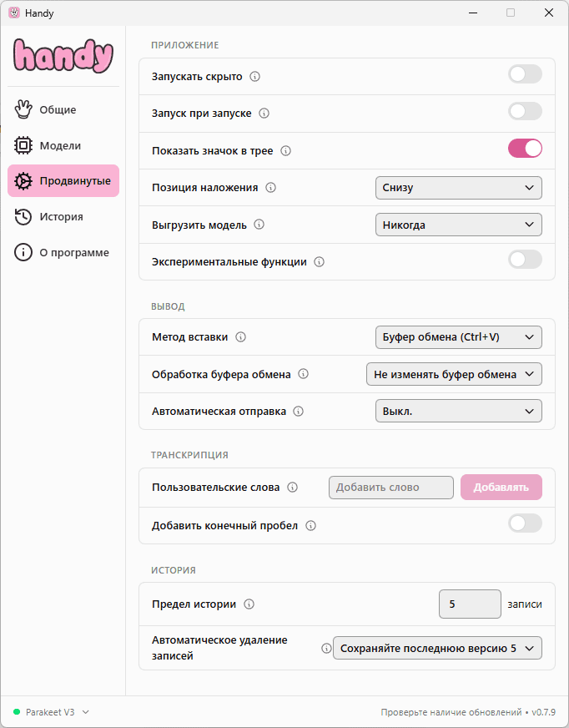
Task: Click the Handy logo in the sidebar
Action: 63,56
